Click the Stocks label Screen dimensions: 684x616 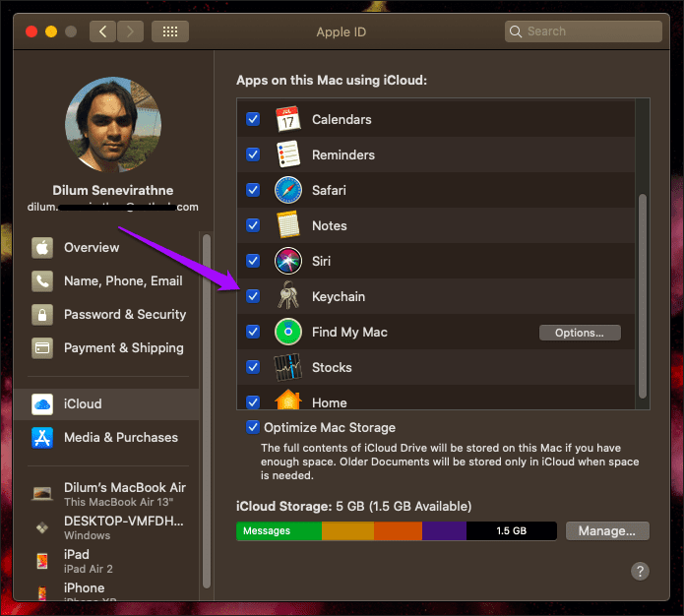pyautogui.click(x=332, y=367)
